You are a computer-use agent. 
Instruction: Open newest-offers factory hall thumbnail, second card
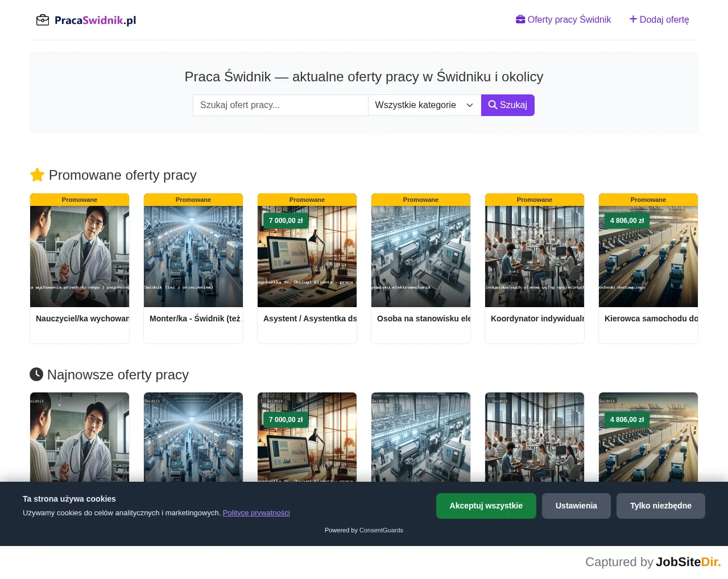[x=193, y=437]
